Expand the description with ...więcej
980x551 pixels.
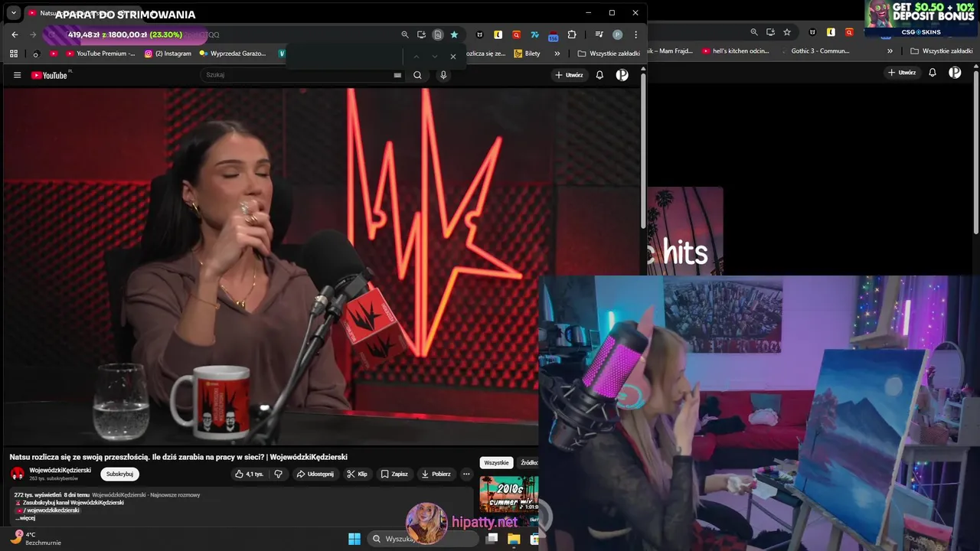[x=25, y=518]
